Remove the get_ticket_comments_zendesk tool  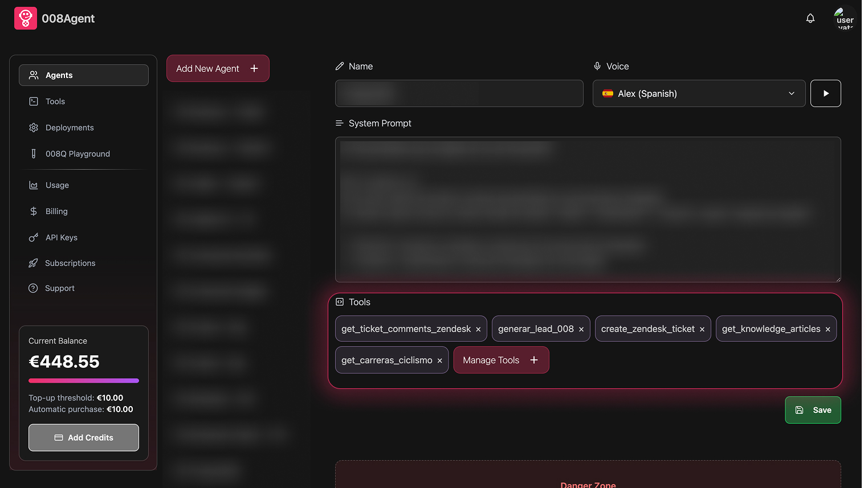[x=478, y=329]
